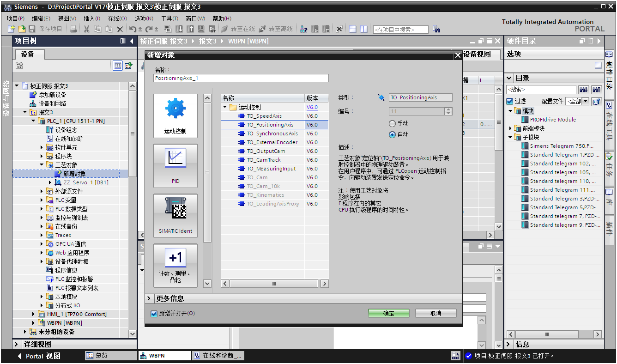Click the 取消 button
Viewport: 617px width, 364px height.
436,314
